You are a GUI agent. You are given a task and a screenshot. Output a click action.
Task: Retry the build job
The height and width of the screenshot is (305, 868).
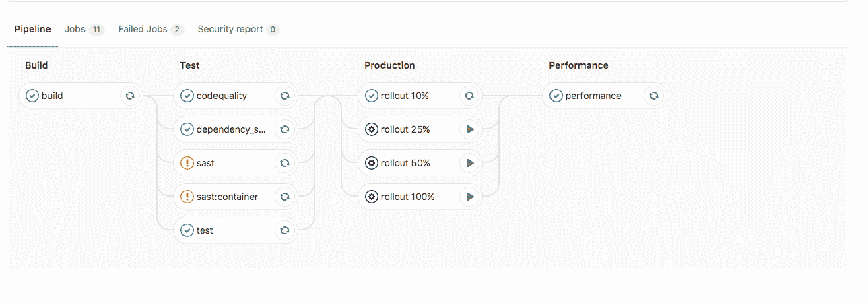[130, 96]
